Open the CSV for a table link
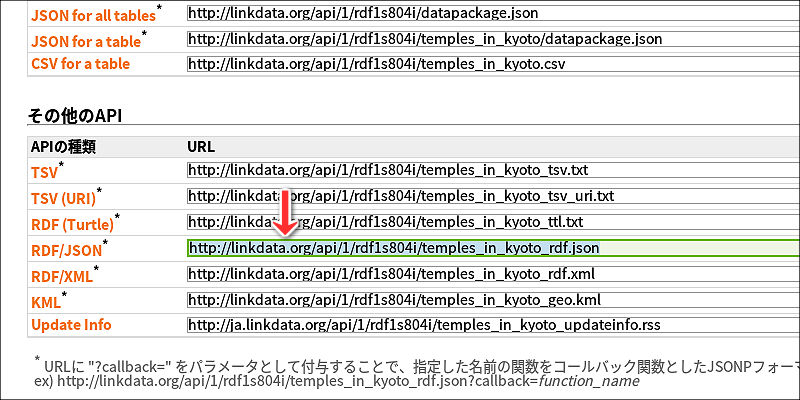 pos(81,64)
